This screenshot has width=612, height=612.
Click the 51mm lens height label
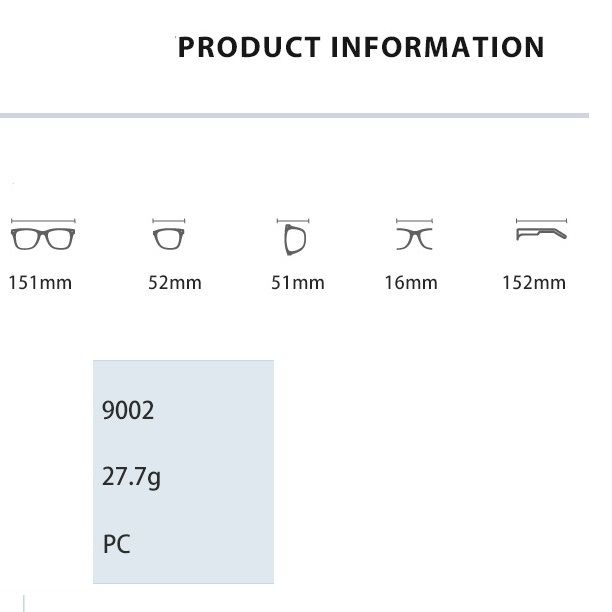298,283
